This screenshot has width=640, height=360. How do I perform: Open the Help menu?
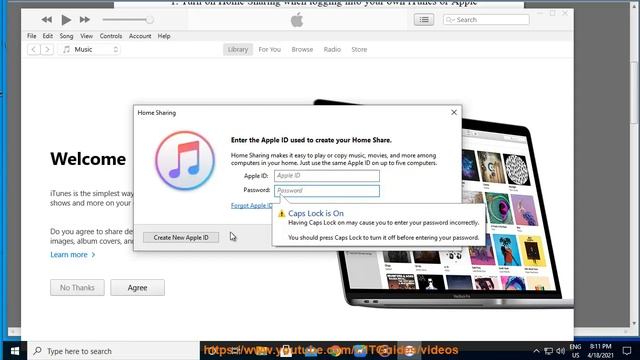164,36
